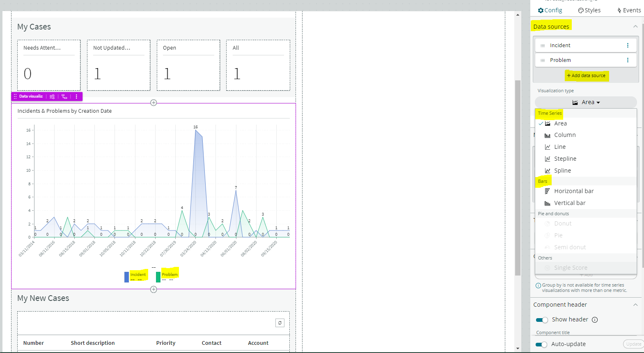Toggle the Show header switch
This screenshot has width=644, height=353.
[542, 320]
